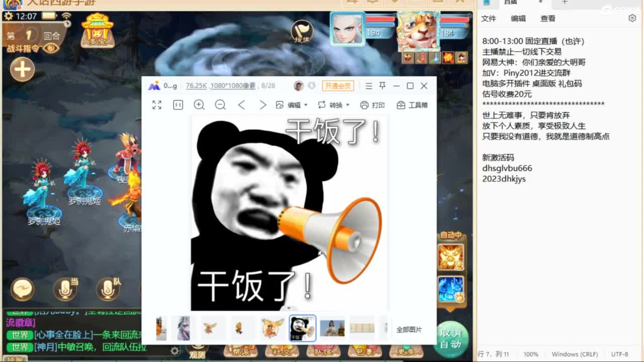Click the 76.25K file size link
Image resolution: width=644 pixels, height=362 pixels.
196,86
